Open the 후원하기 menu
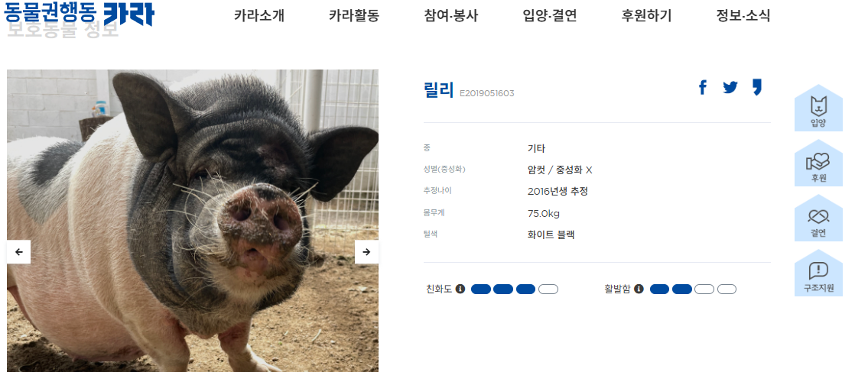This screenshot has width=868, height=372. click(x=646, y=15)
